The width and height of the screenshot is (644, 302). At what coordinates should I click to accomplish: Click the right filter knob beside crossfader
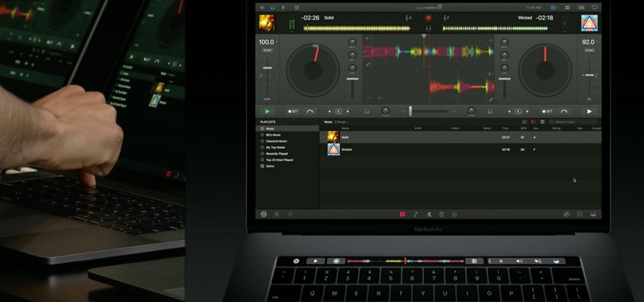471,110
